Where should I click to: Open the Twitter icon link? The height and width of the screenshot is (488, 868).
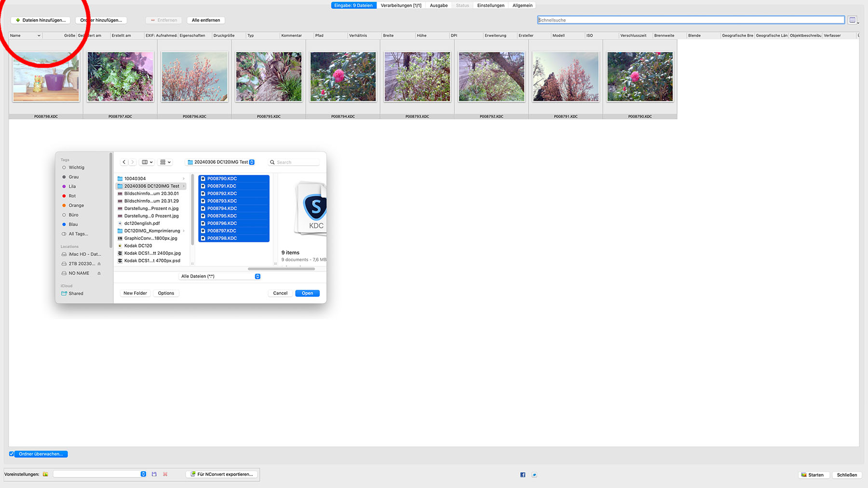pyautogui.click(x=534, y=475)
